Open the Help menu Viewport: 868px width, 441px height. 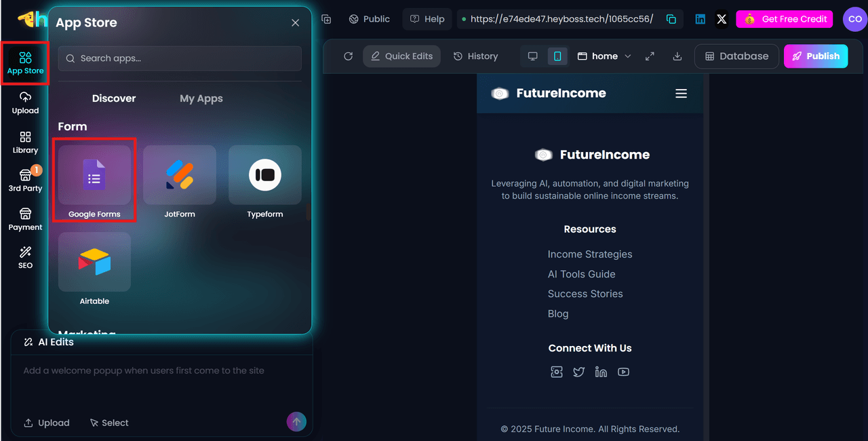427,19
